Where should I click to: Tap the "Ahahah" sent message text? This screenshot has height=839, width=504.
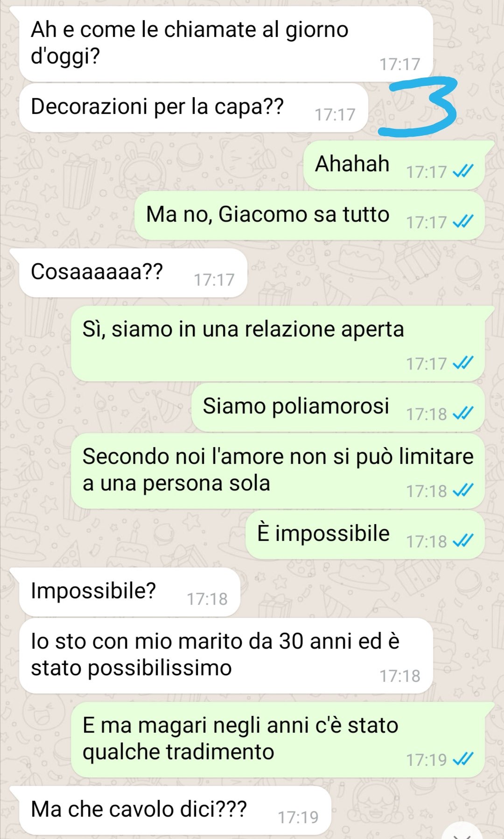352,164
